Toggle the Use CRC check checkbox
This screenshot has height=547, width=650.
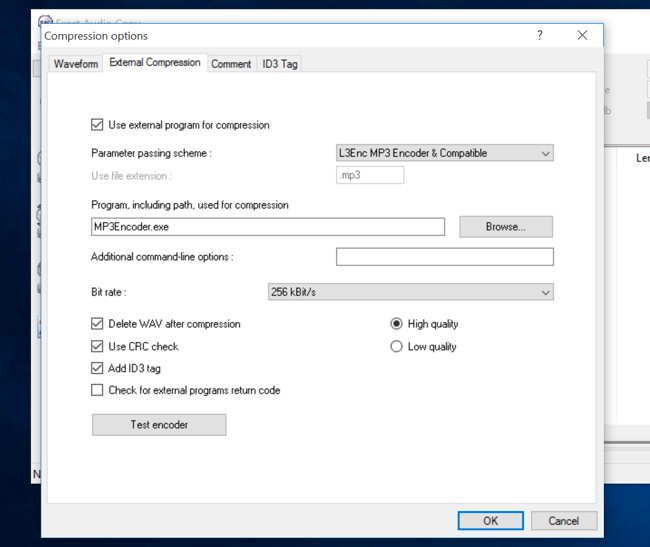pos(97,346)
